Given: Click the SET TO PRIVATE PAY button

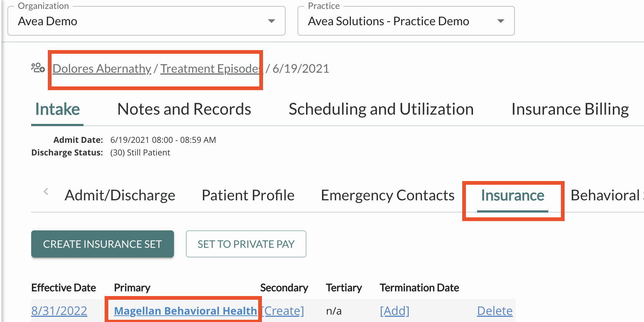Looking at the screenshot, I should coord(246,244).
